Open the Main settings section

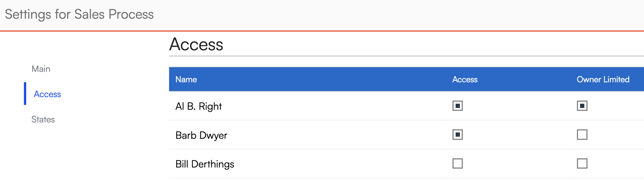[x=41, y=69]
